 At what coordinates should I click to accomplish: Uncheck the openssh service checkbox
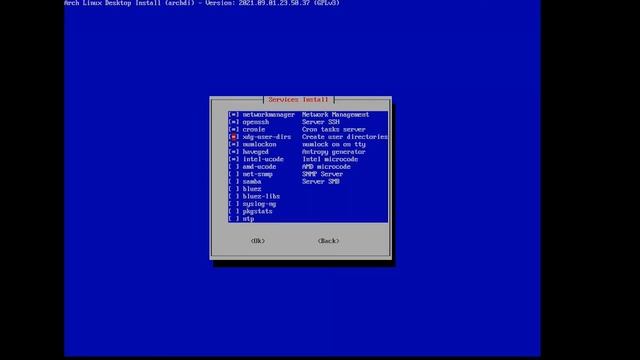[x=233, y=122]
